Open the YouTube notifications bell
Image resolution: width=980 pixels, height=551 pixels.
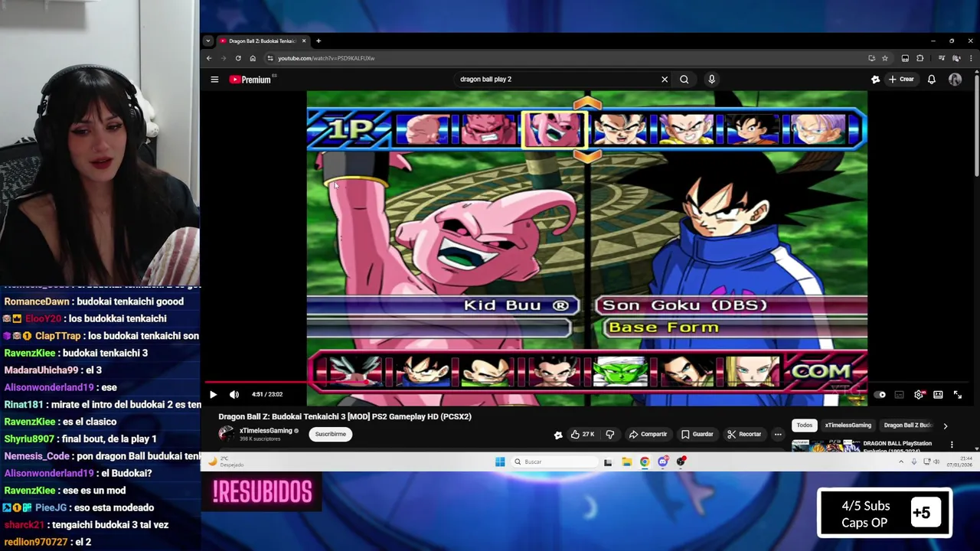931,80
